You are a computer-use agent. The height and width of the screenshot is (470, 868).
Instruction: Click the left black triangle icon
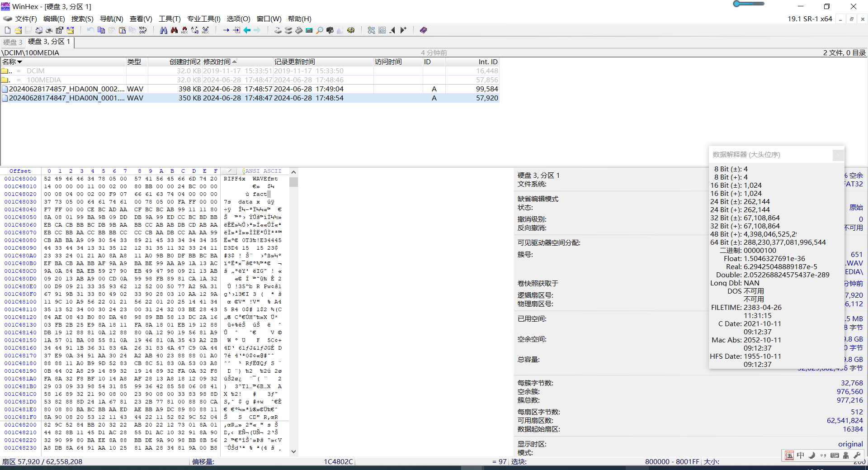coord(392,30)
